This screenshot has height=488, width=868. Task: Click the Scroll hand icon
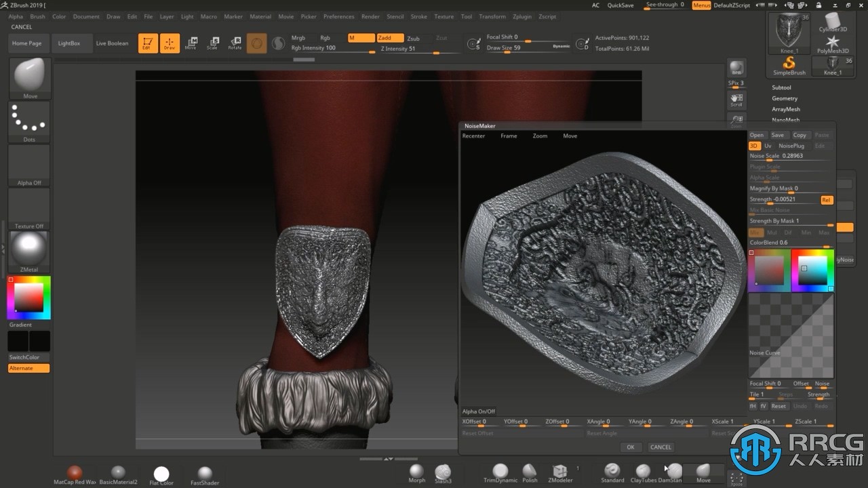tap(736, 100)
